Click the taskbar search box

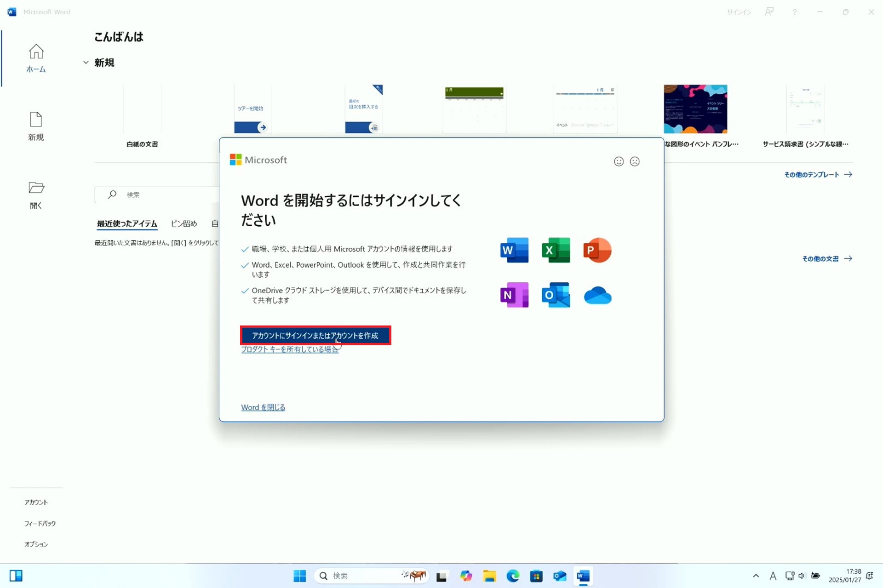pos(372,576)
